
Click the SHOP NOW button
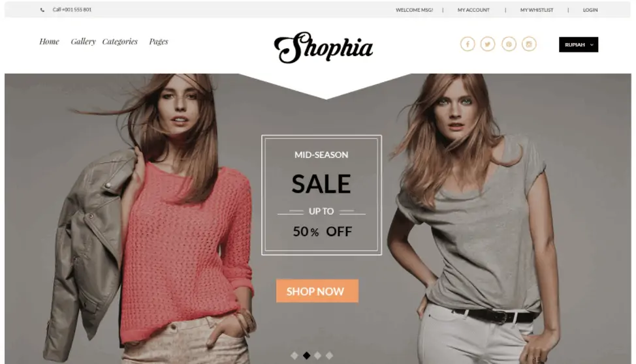click(x=317, y=291)
